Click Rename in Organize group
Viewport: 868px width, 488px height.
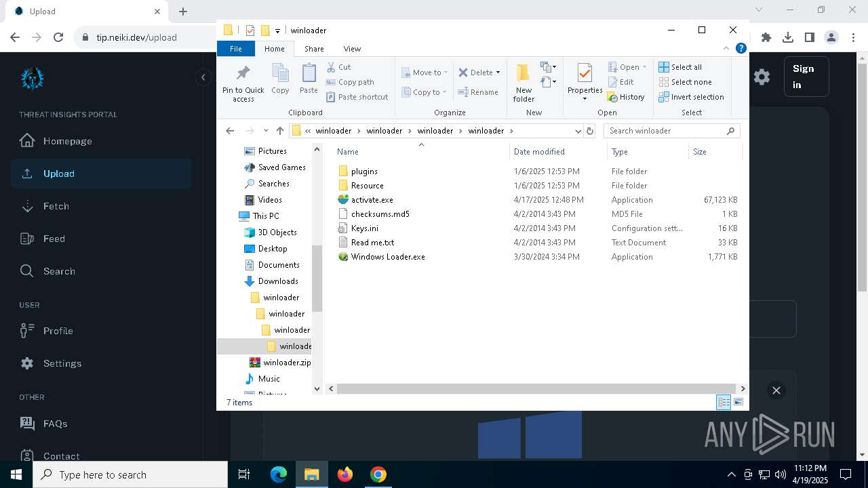click(478, 92)
